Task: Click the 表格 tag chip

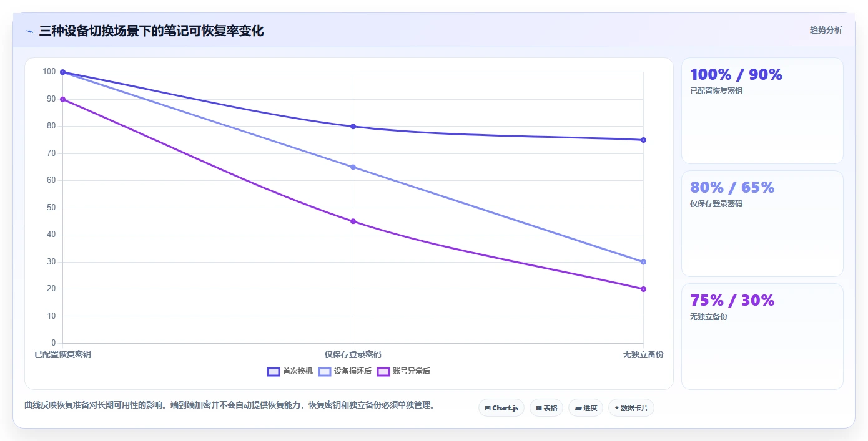Action: pyautogui.click(x=546, y=408)
